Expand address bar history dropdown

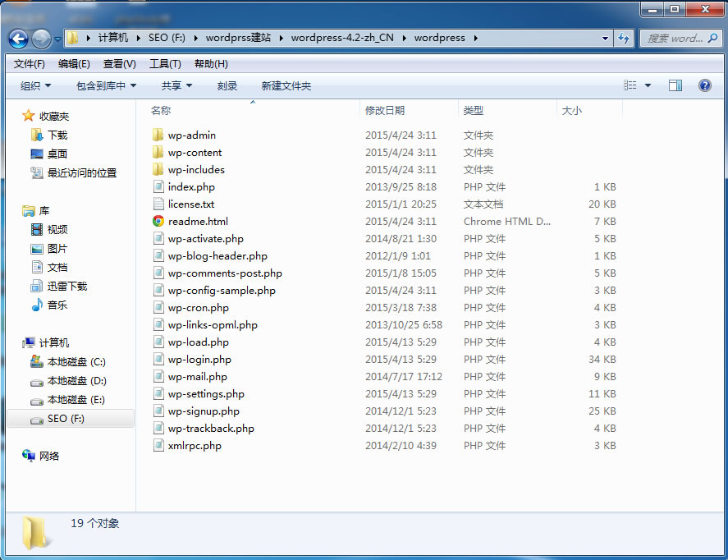(605, 38)
